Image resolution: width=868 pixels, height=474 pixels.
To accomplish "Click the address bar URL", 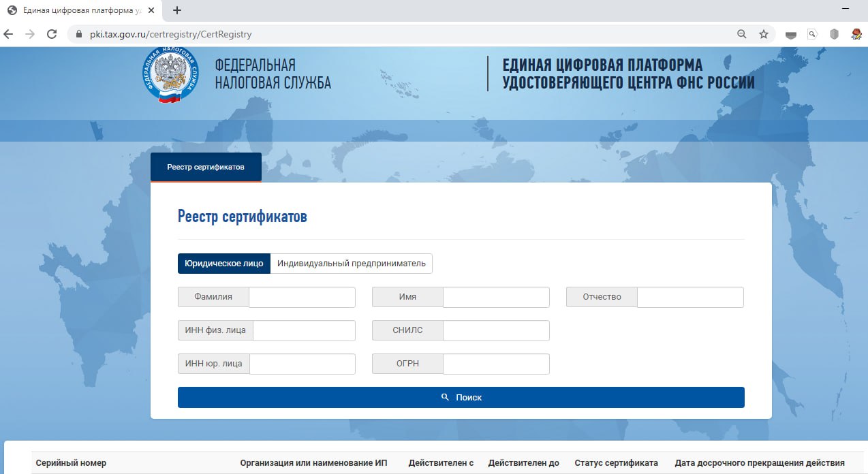I will tap(171, 34).
